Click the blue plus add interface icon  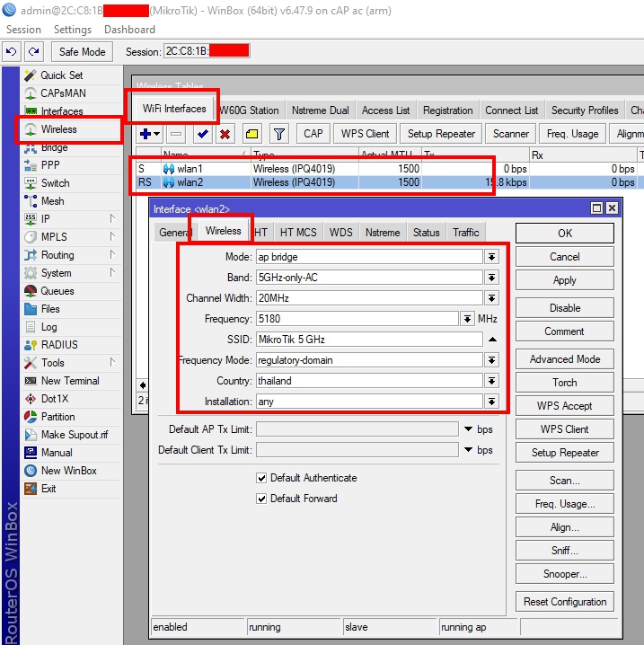(146, 134)
